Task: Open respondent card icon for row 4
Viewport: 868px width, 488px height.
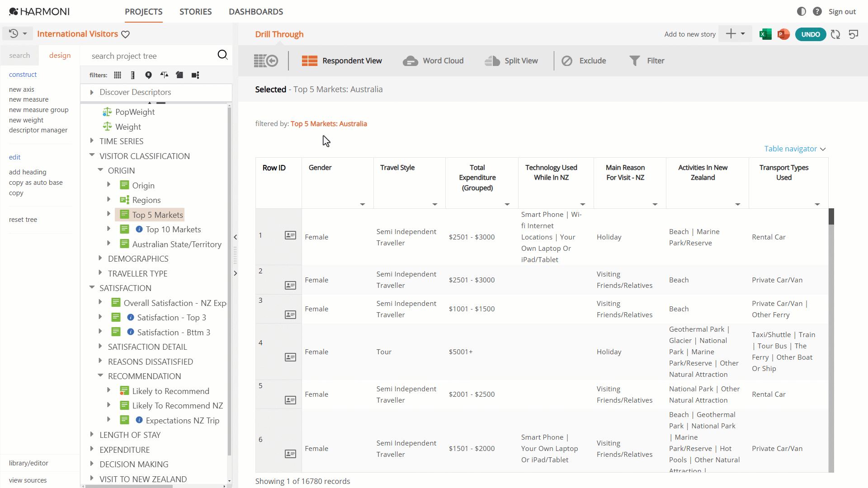Action: click(x=290, y=357)
